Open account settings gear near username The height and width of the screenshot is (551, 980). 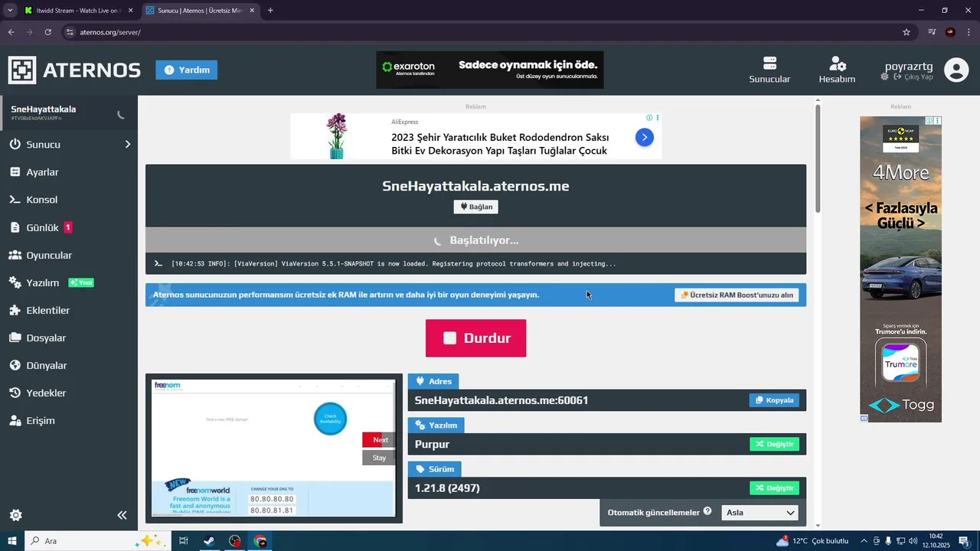click(x=885, y=77)
